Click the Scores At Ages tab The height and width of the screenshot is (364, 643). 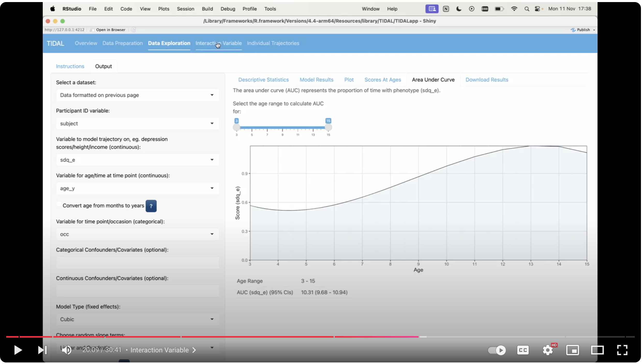pos(383,79)
